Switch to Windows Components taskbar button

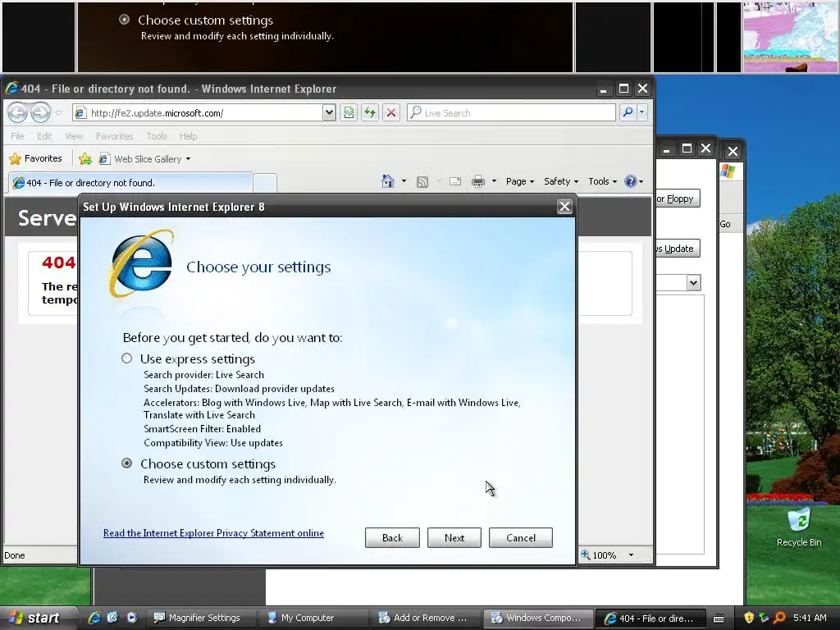pos(538,619)
